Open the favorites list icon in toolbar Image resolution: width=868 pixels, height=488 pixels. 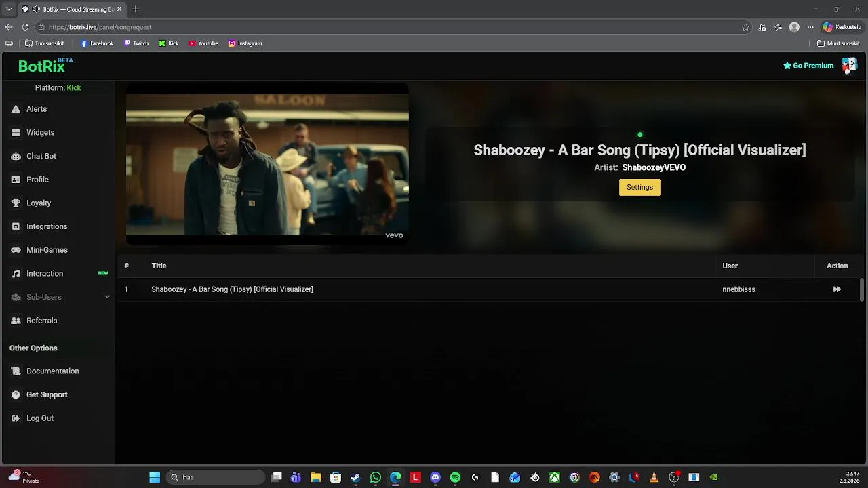(x=778, y=27)
